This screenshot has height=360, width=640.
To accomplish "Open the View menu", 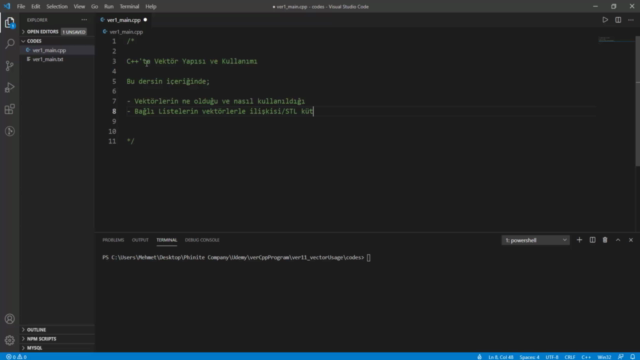I will [x=79, y=7].
